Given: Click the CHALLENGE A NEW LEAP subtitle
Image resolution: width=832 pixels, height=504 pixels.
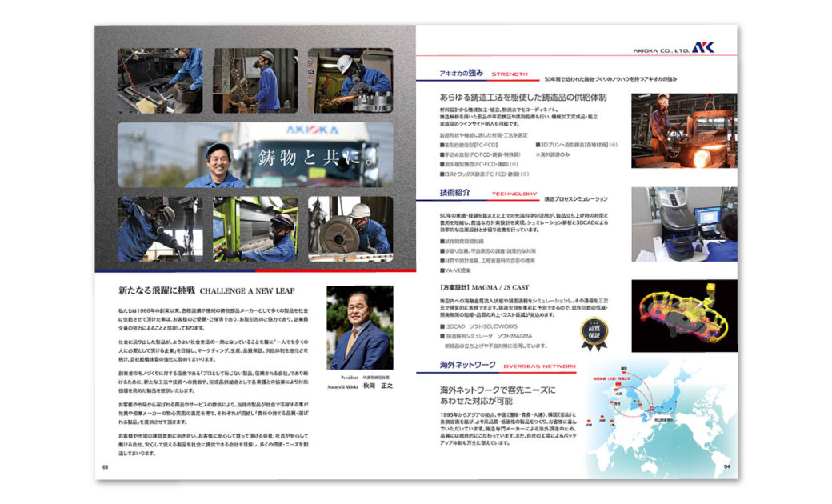Looking at the screenshot, I should coord(247,291).
